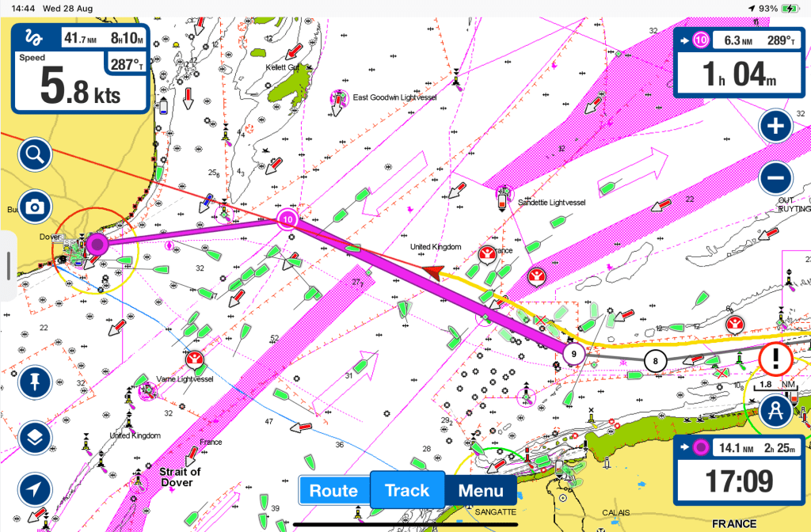Center the map with the location arrow

35,488
